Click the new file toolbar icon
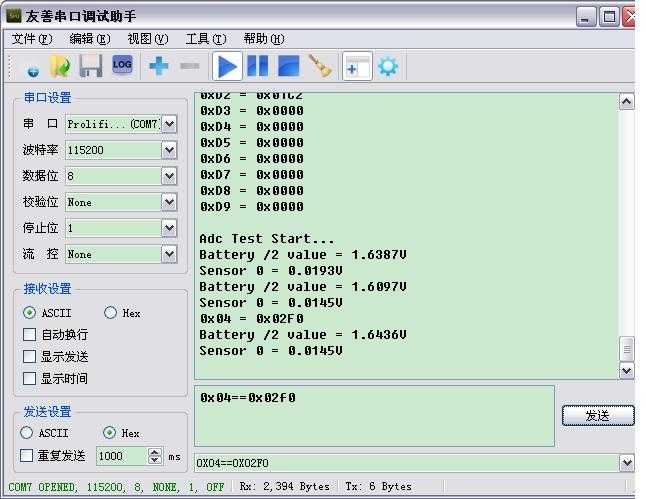646x499 pixels. tap(33, 67)
